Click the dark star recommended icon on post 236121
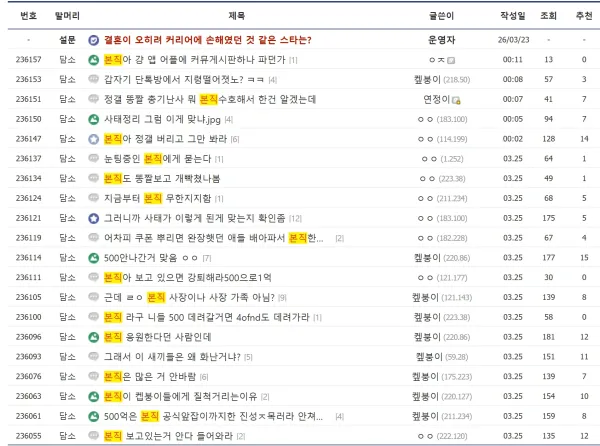600x446 pixels. click(93, 218)
